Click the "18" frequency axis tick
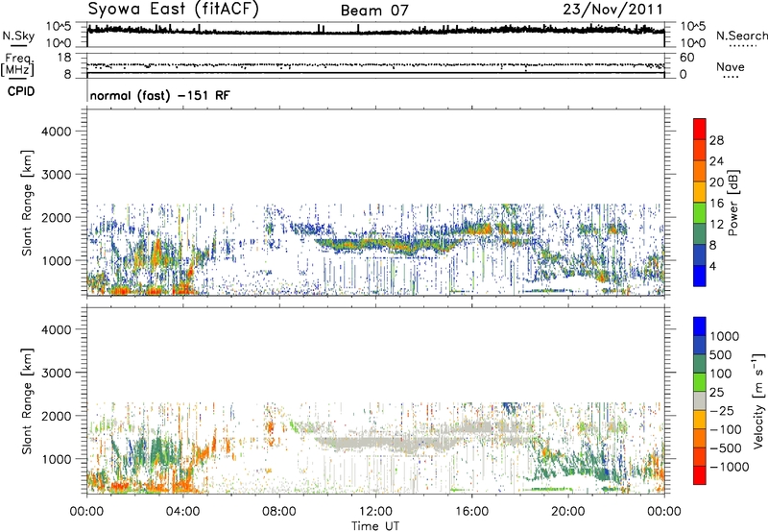This screenshot has height=532, width=768. pos(64,58)
